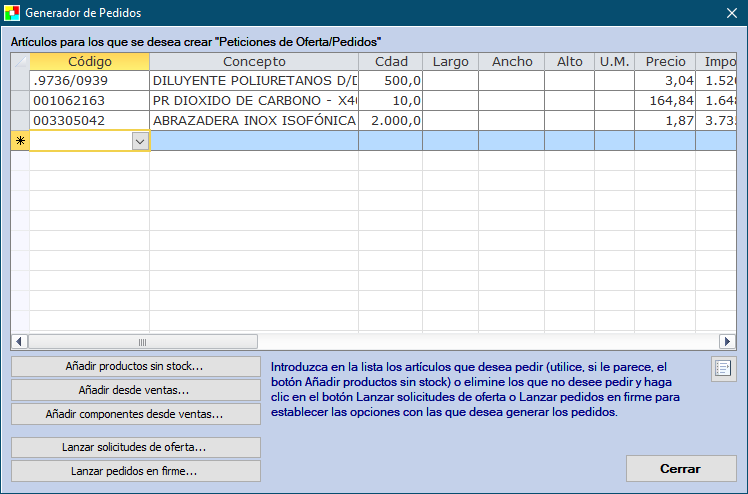The image size is (748, 494).
Task: Click 'Lanzar pedidos en firme...' button
Action: click(x=135, y=471)
